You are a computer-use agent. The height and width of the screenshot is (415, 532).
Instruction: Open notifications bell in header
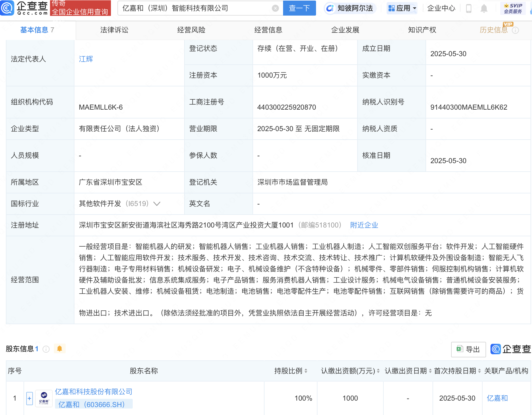pyautogui.click(x=484, y=9)
